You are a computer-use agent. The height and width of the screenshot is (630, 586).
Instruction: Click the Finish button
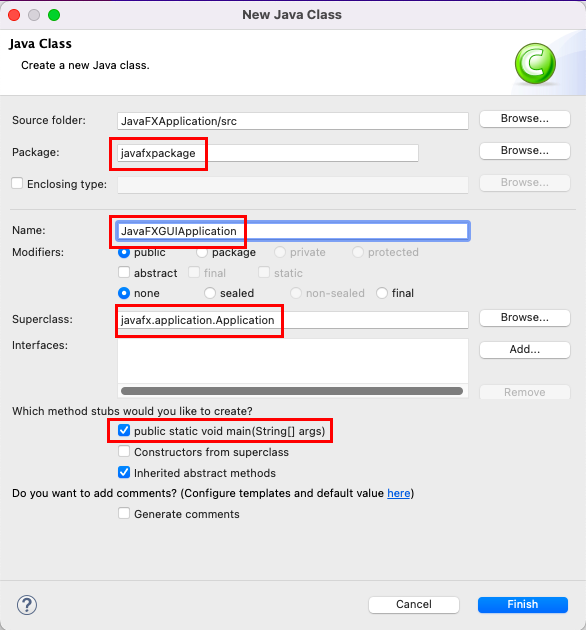(x=522, y=605)
